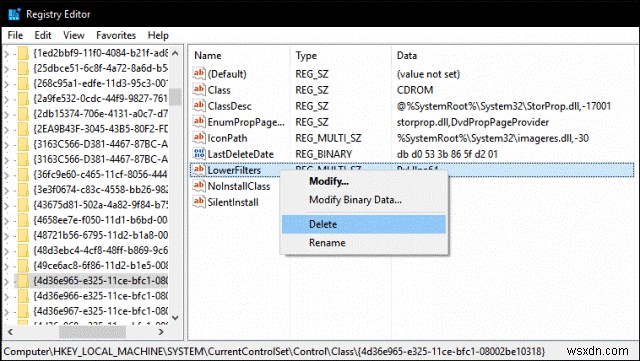Viewport: 640px width, 361px height.
Task: Select the binary icon next to LastDeleteDate
Action: tap(199, 154)
